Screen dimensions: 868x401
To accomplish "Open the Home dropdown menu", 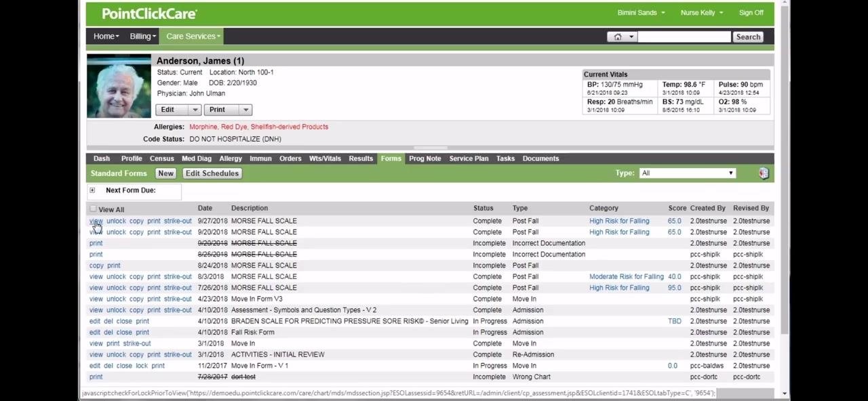I will click(106, 37).
